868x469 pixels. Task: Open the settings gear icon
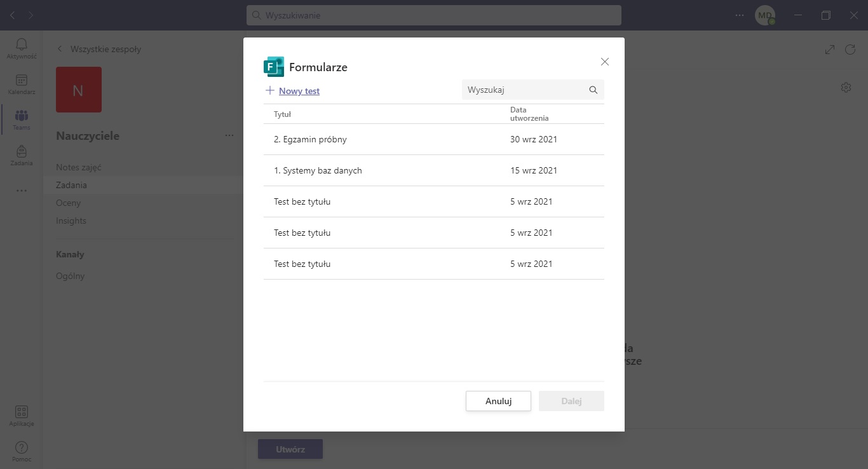845,88
